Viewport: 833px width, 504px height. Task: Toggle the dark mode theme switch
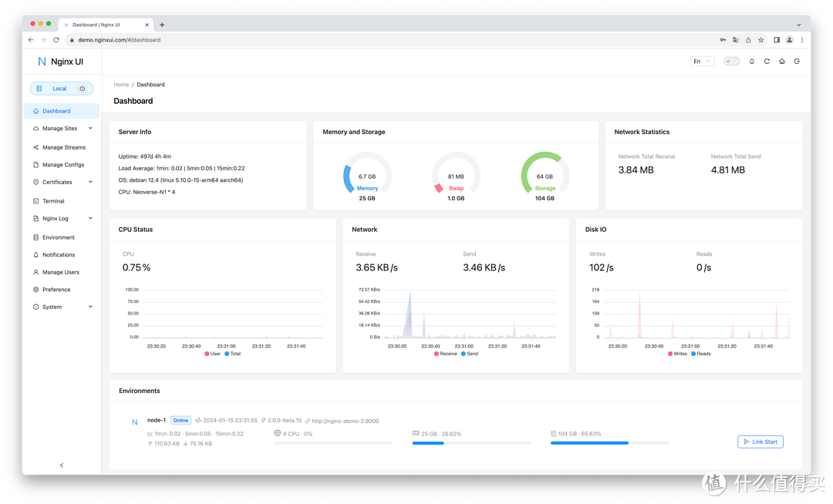click(x=730, y=61)
